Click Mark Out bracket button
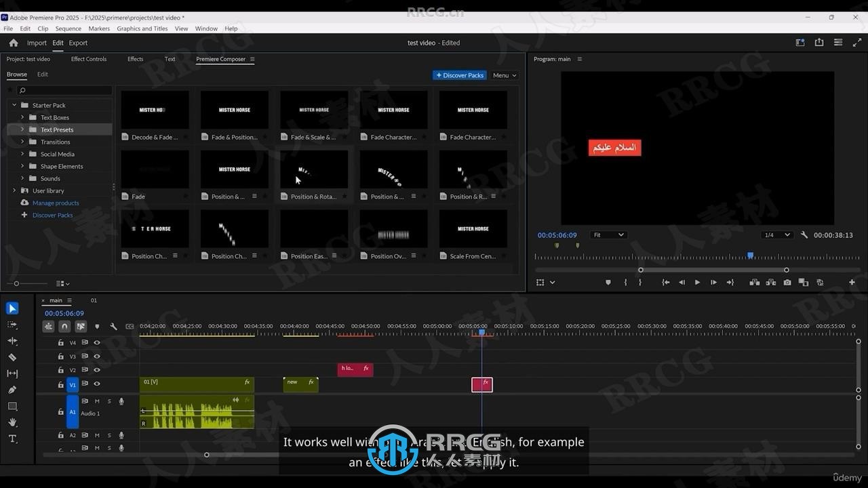Screen dimensions: 868x488 pos(640,282)
